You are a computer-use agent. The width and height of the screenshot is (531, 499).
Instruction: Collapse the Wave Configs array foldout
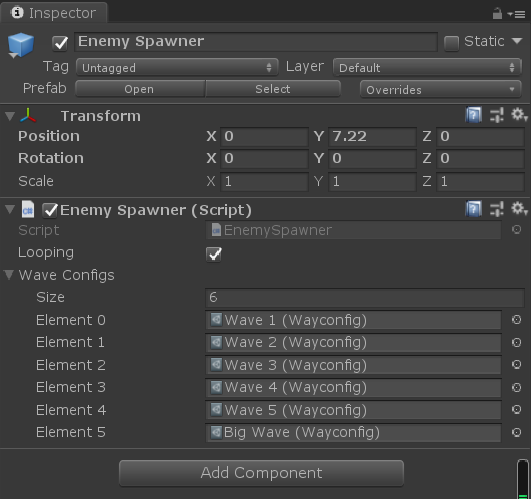pos(8,275)
